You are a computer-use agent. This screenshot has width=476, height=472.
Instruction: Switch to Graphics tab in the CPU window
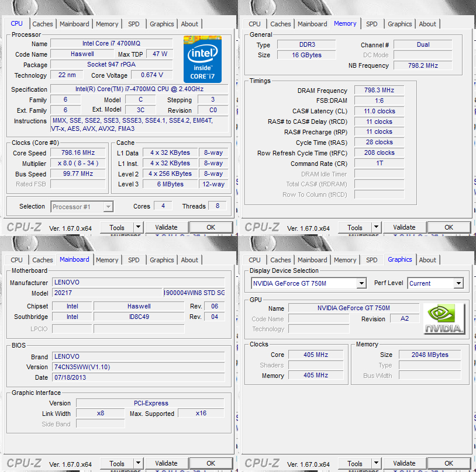[162, 24]
